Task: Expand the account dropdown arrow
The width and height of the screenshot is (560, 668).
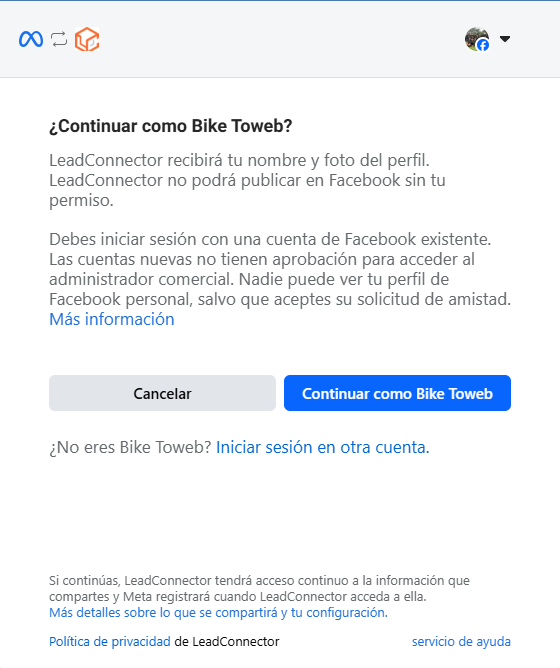Action: point(505,39)
